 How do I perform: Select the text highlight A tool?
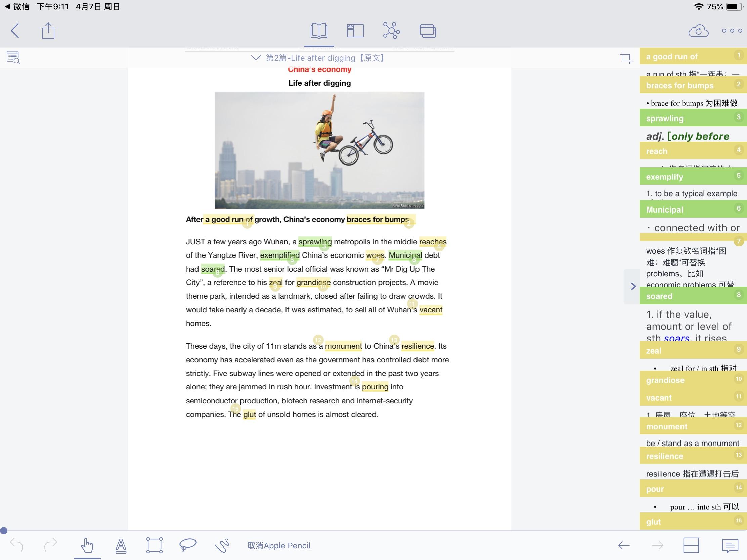(x=121, y=545)
